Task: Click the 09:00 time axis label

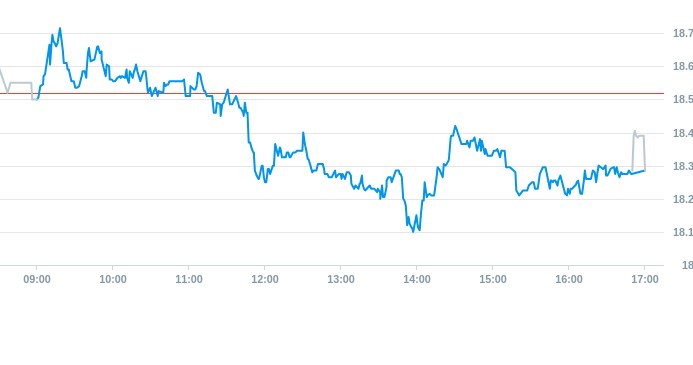Action: [x=37, y=279]
